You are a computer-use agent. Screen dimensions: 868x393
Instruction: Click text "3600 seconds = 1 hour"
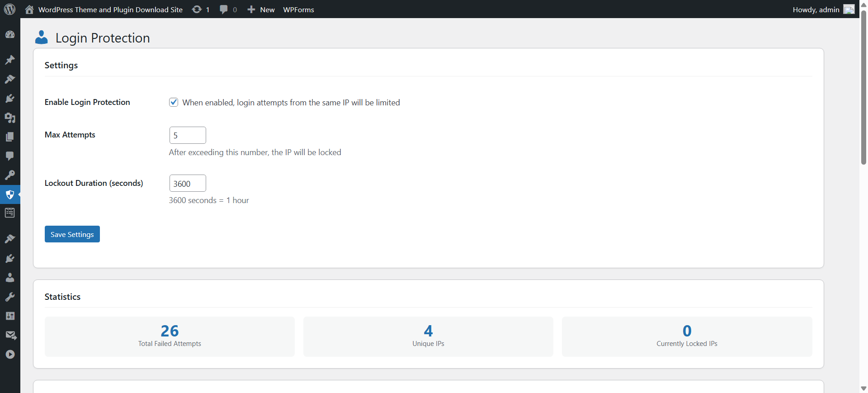click(x=209, y=200)
